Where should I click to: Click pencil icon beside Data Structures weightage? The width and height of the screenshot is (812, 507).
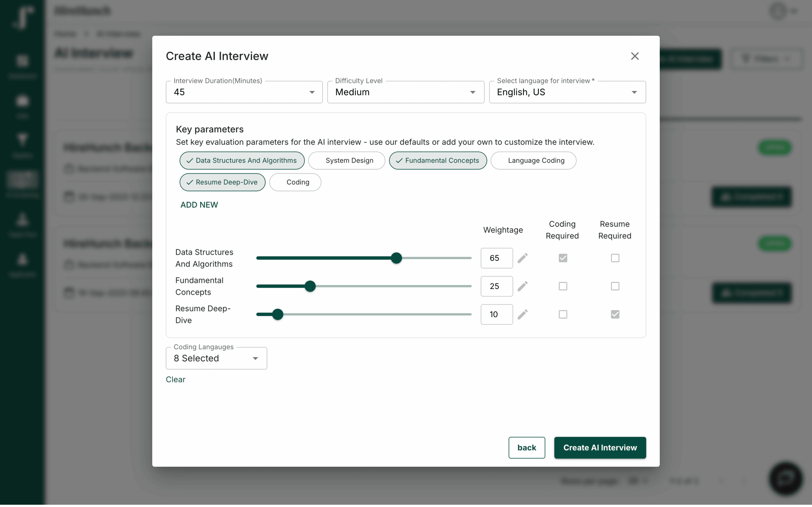point(522,258)
